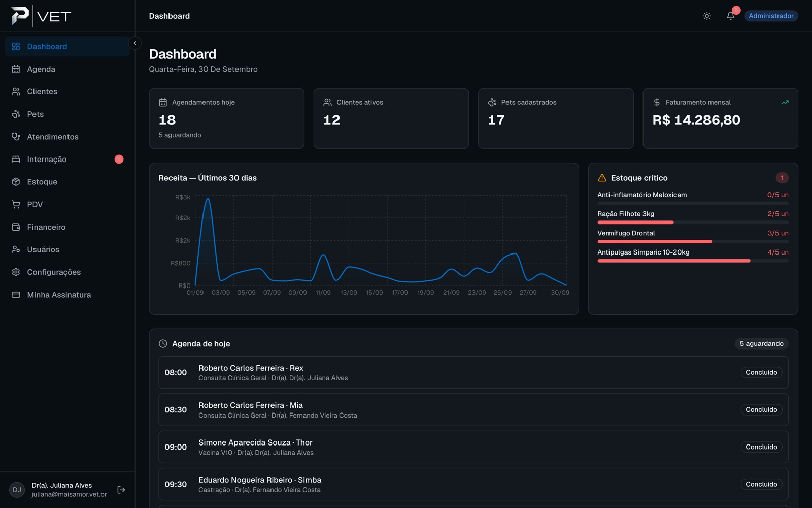Click the PDV shopping cart icon
Image resolution: width=812 pixels, height=508 pixels.
pos(16,205)
